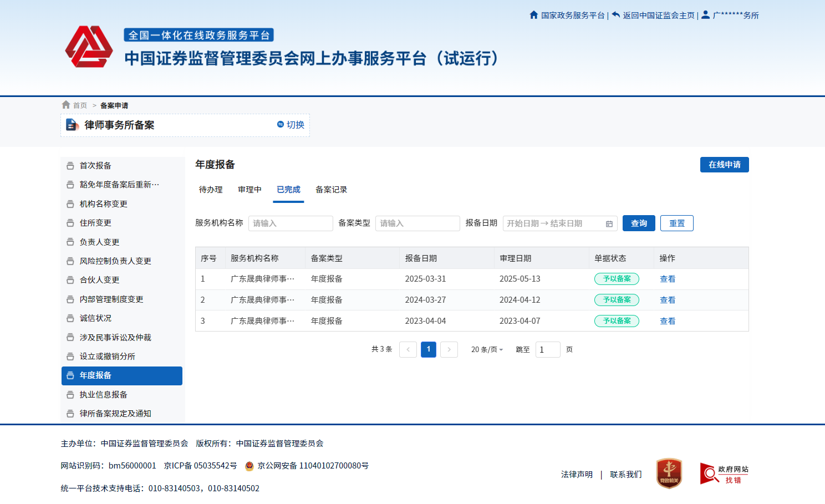Viewport: 825px width, 504px height.
Task: Click the 跳至 page number input
Action: [x=548, y=349]
